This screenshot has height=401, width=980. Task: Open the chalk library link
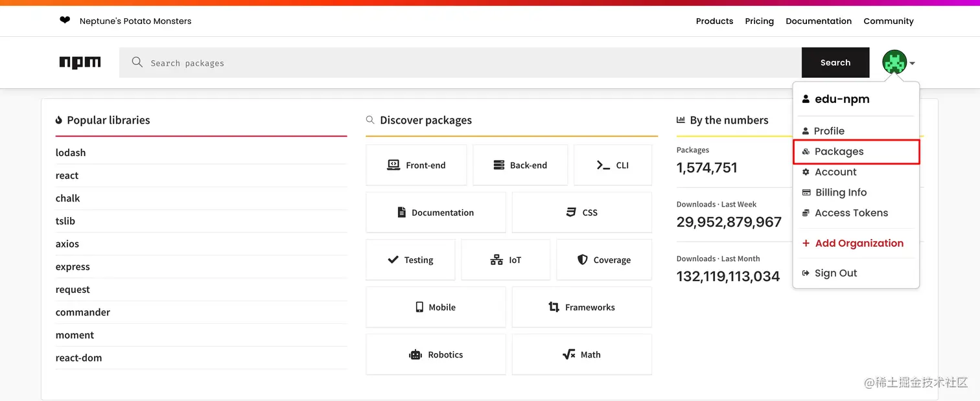(68, 198)
